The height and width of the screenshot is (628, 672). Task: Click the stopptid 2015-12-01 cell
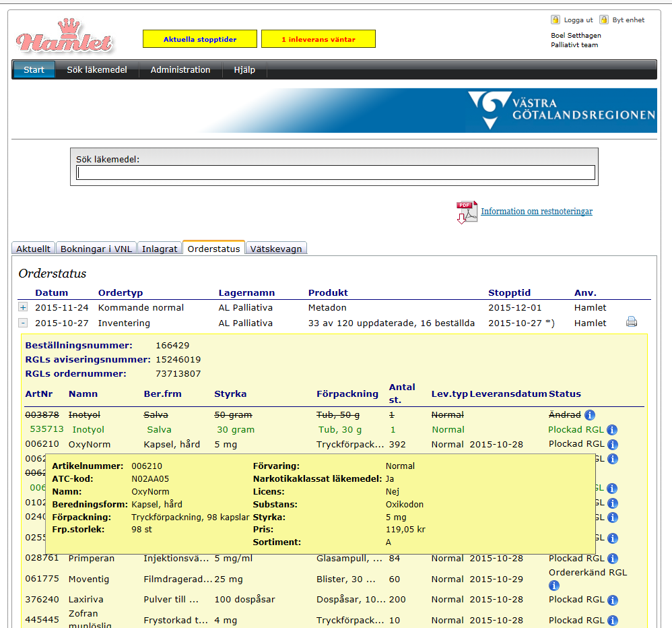click(x=514, y=307)
